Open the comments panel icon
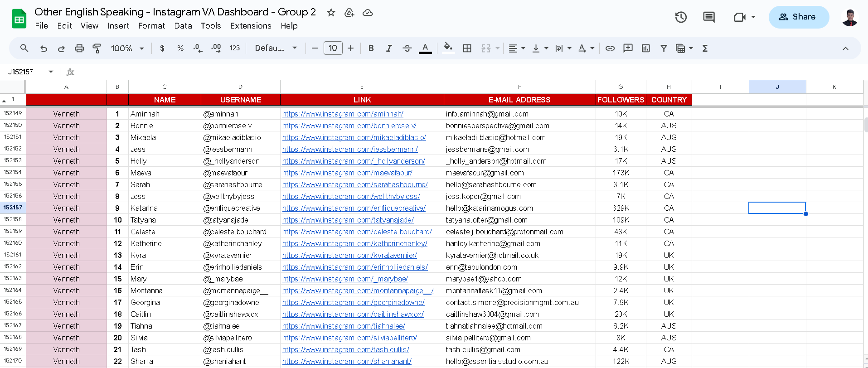868x368 pixels. coord(709,17)
